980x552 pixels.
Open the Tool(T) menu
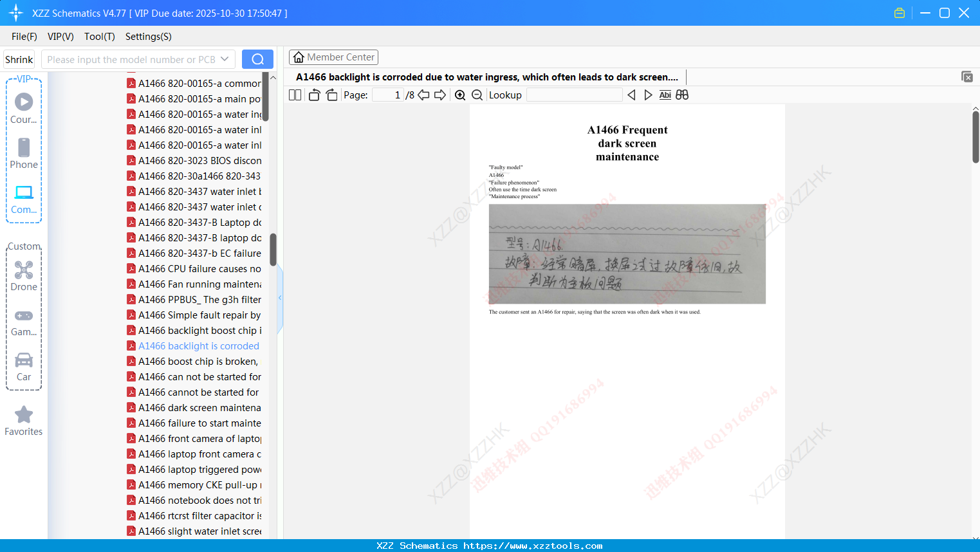pos(100,37)
